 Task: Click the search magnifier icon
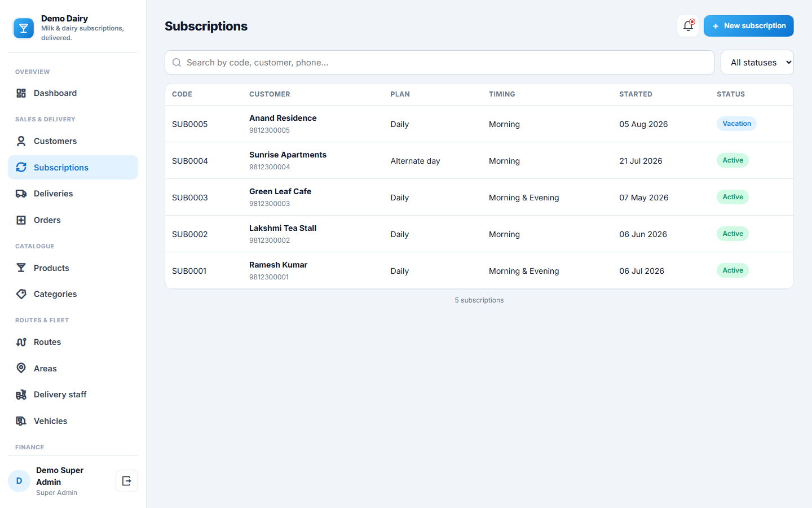(x=176, y=63)
